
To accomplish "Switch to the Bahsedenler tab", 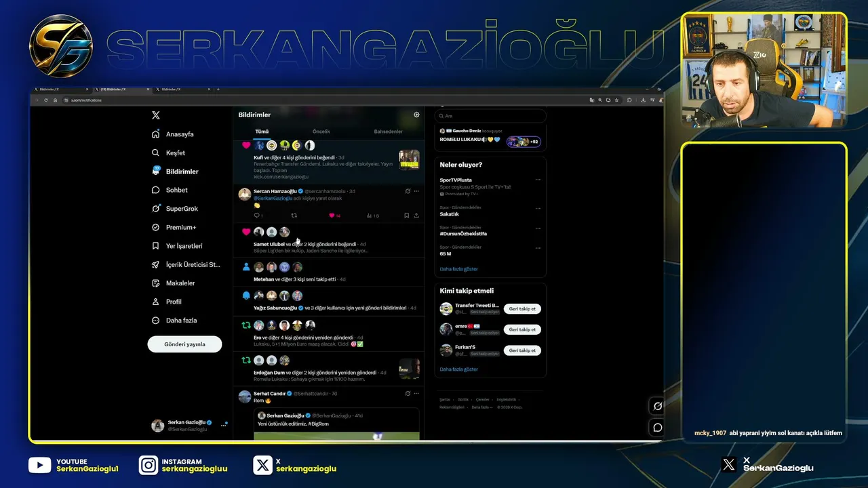I will pos(388,131).
